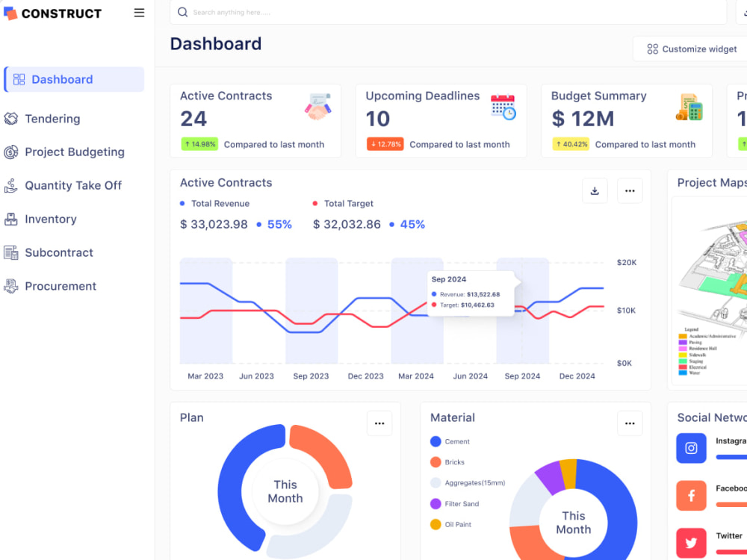Click the Active Contracts handshake illustration

[x=318, y=107]
